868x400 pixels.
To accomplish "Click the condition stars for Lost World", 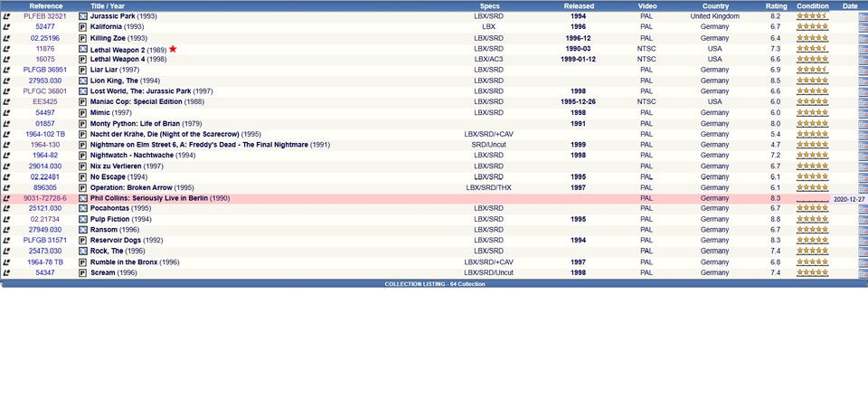I will pyautogui.click(x=812, y=91).
